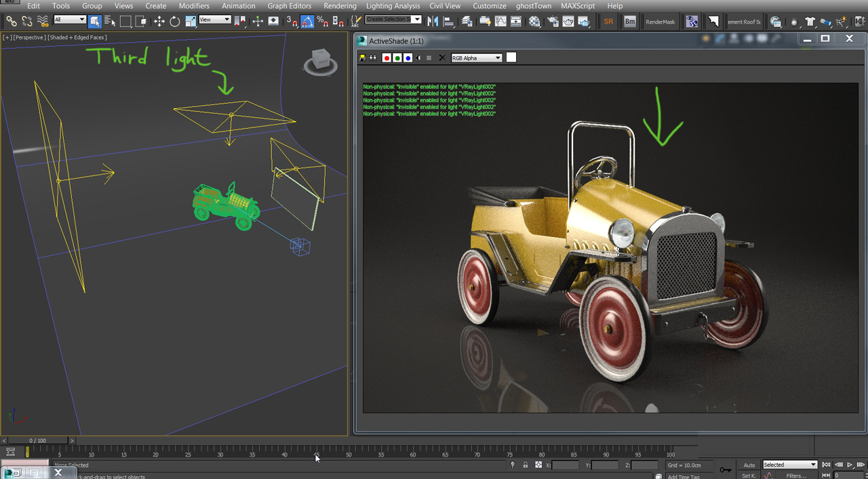Click the Bm toolbar icon

click(629, 22)
